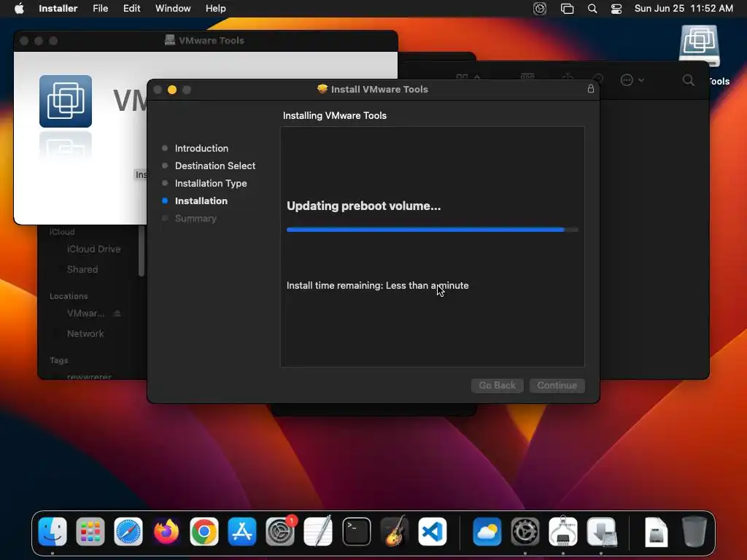The height and width of the screenshot is (560, 747).
Task: Open the File menu
Action: [x=101, y=9]
